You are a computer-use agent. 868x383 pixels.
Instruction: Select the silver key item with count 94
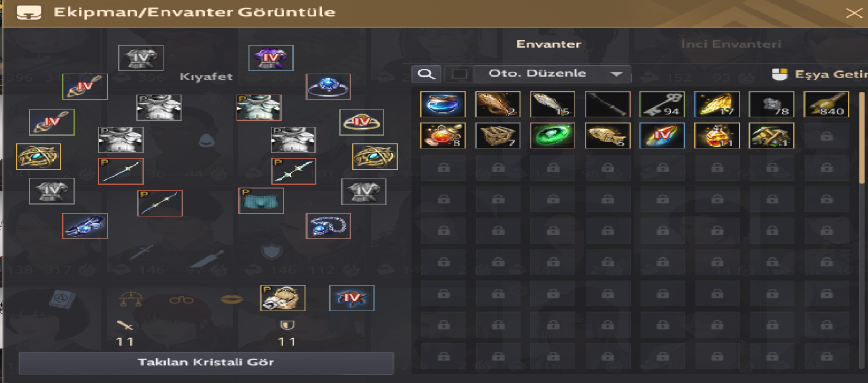pos(662,104)
